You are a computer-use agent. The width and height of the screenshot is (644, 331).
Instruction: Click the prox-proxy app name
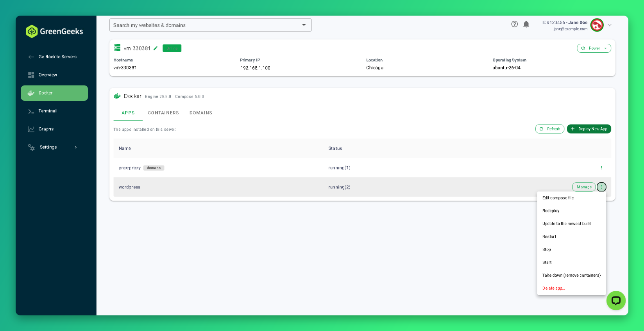[x=130, y=168]
